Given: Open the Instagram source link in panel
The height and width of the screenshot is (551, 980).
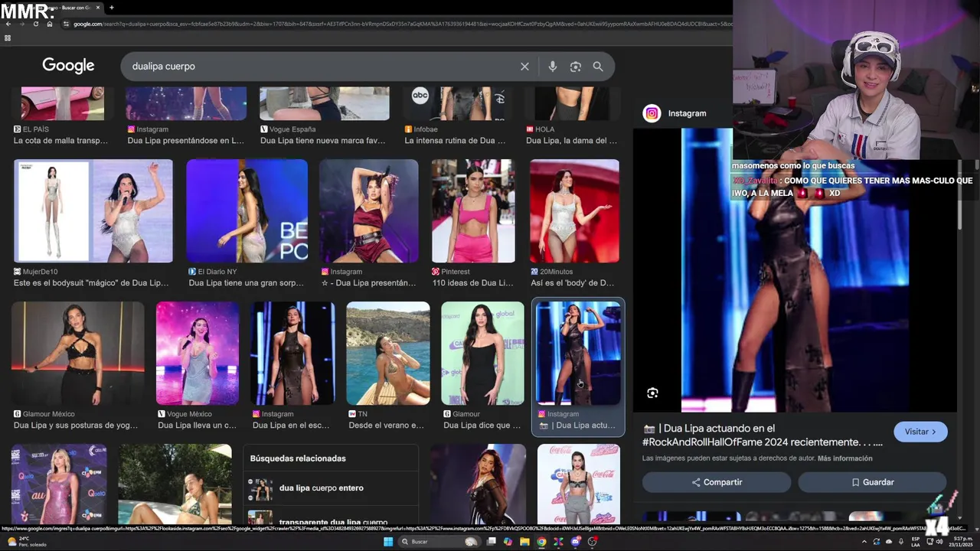Looking at the screenshot, I should pyautogui.click(x=687, y=113).
